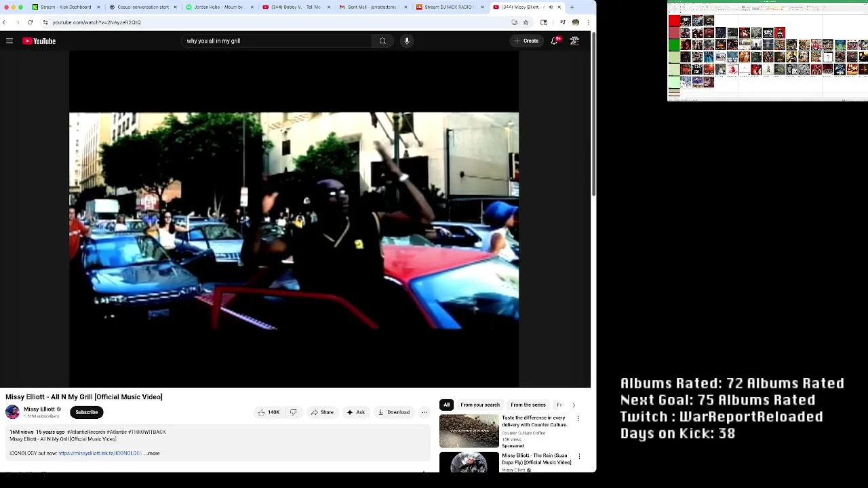Screen dimensions: 868x488
Task: Select the All filter chip
Action: click(x=446, y=405)
